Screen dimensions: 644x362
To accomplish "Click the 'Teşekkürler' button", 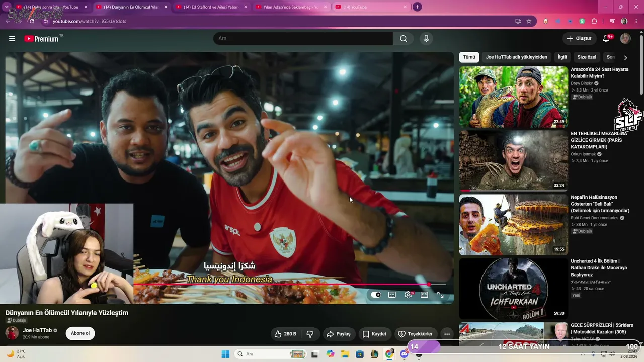I will pyautogui.click(x=415, y=334).
